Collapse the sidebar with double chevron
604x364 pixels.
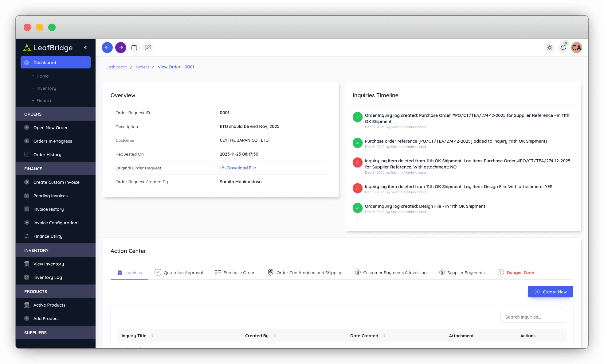click(x=86, y=48)
